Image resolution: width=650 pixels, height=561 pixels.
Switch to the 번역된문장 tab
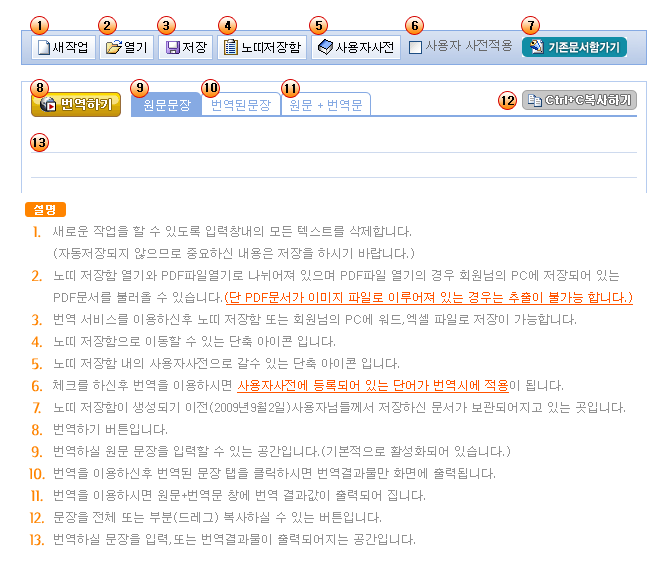click(241, 104)
